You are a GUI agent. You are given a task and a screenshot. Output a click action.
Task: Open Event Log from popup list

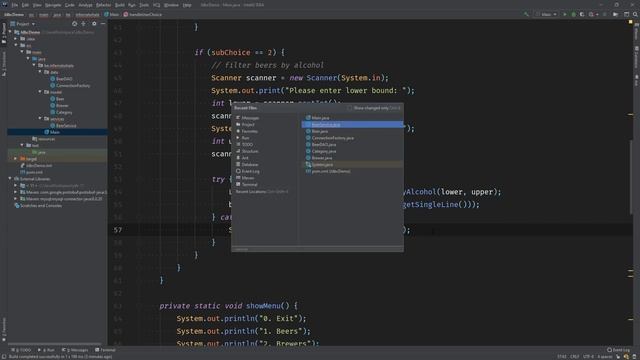[x=247, y=171]
